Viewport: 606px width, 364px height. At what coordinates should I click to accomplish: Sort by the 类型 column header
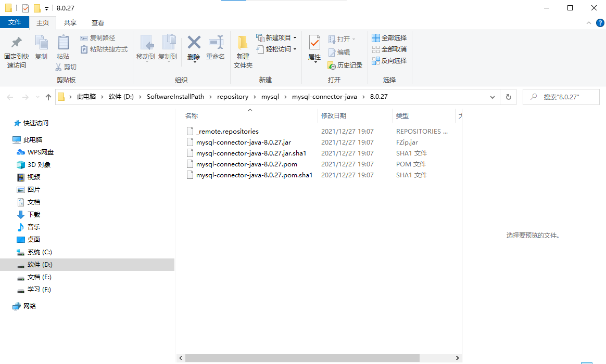click(402, 116)
